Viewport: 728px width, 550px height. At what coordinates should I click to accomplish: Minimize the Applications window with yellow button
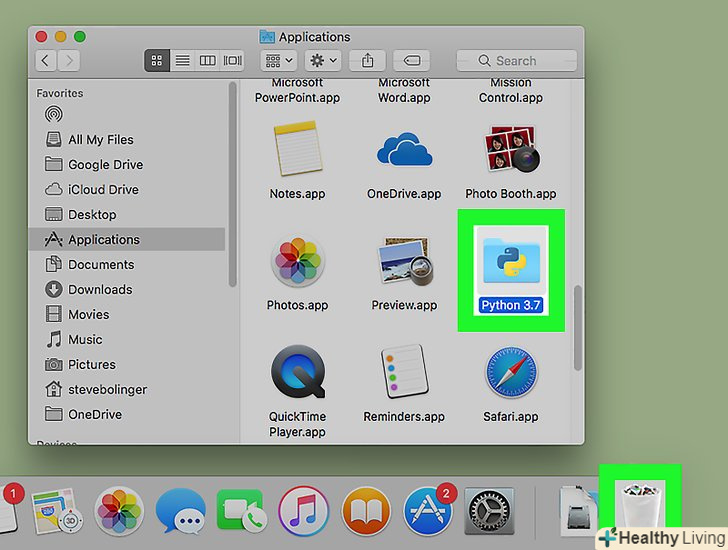(x=61, y=36)
